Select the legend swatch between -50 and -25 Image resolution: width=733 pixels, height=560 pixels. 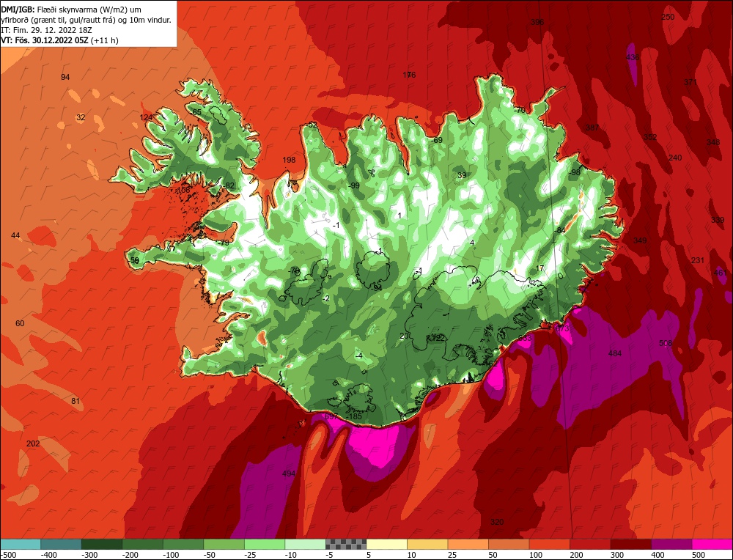click(224, 544)
